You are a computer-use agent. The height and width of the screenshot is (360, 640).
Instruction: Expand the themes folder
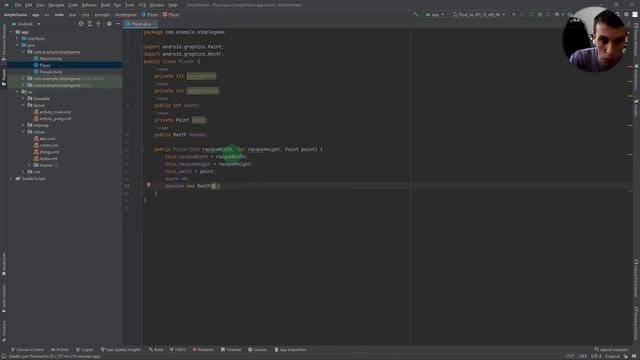coord(29,165)
